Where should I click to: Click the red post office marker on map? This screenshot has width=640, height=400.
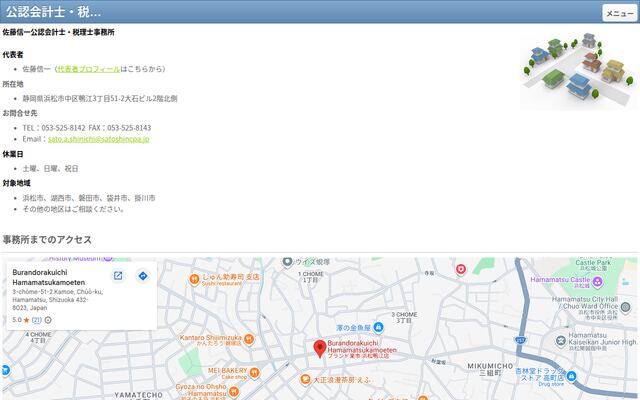tap(461, 269)
